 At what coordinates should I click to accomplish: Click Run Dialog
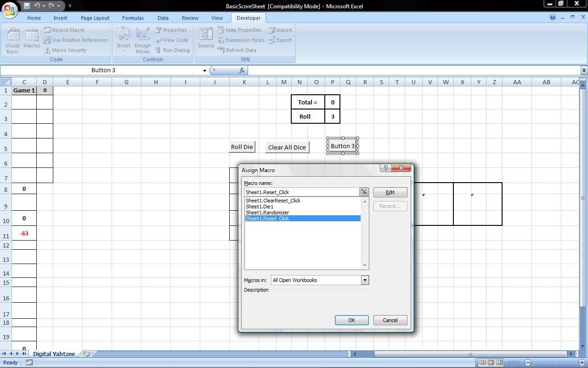(x=172, y=50)
